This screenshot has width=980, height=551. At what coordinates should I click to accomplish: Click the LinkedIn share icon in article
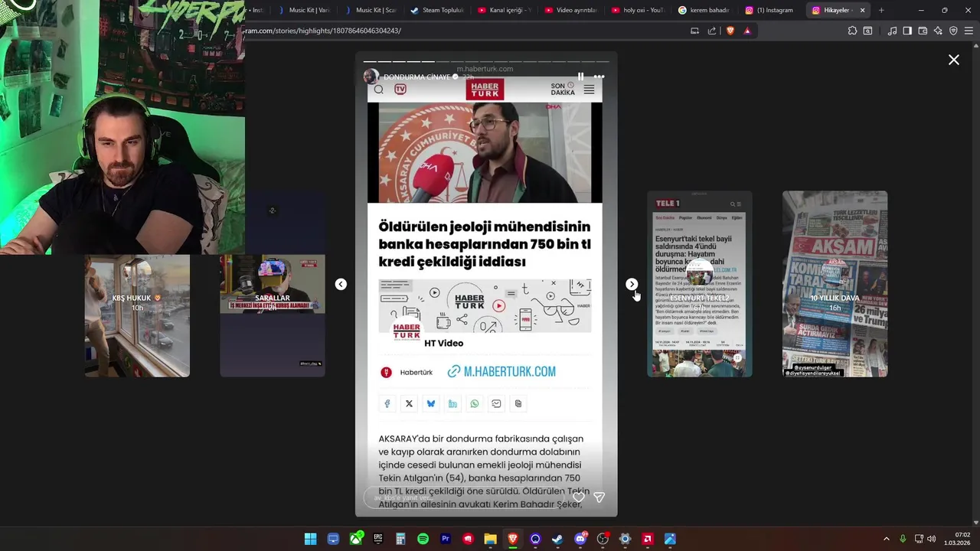(x=452, y=403)
